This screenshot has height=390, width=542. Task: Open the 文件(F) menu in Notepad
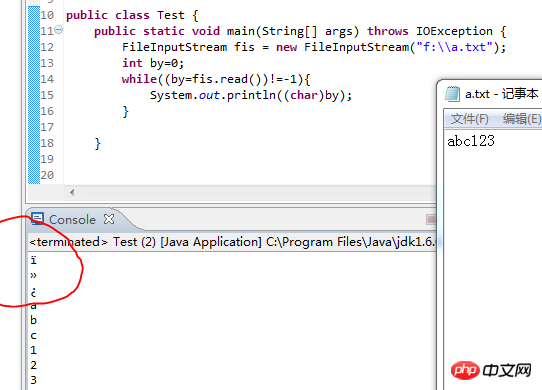click(469, 119)
